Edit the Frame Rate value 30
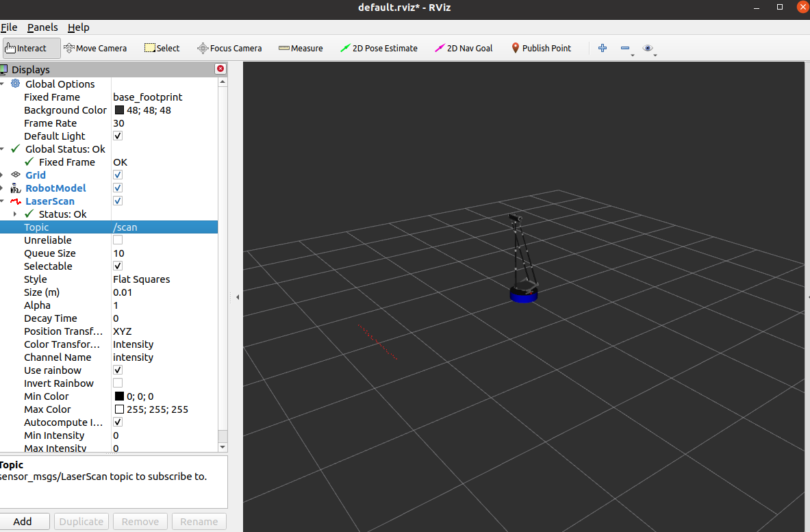The image size is (810, 532). 164,123
